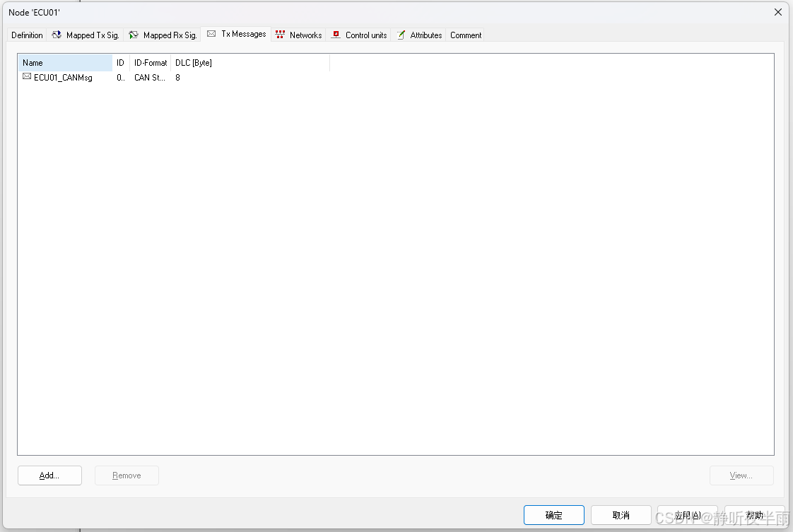Sort by the ID-Format column header
Viewport: 793px width, 532px height.
(151, 63)
